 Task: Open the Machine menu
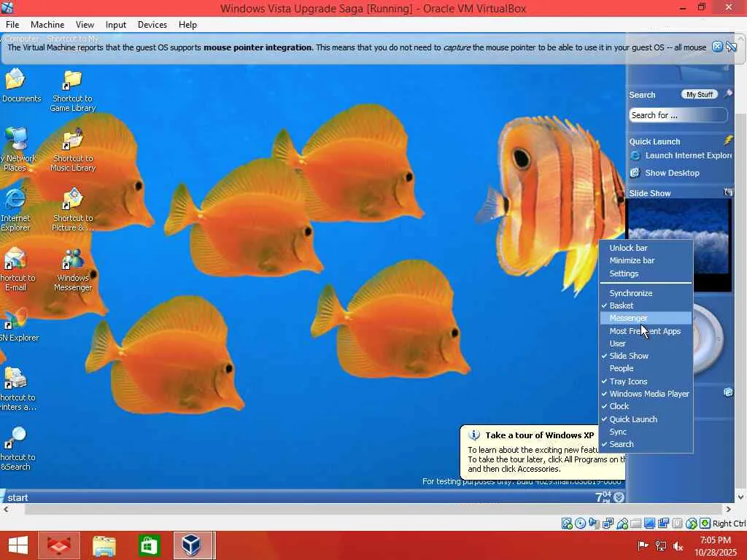[x=47, y=25]
